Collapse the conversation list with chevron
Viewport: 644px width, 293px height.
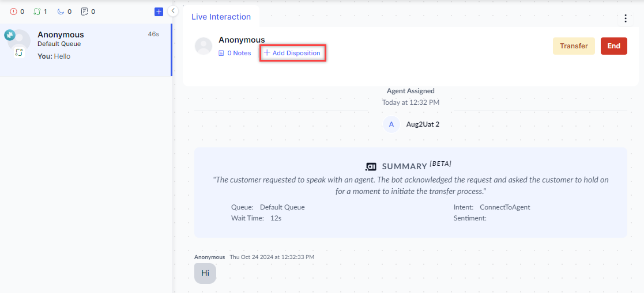pyautogui.click(x=173, y=11)
